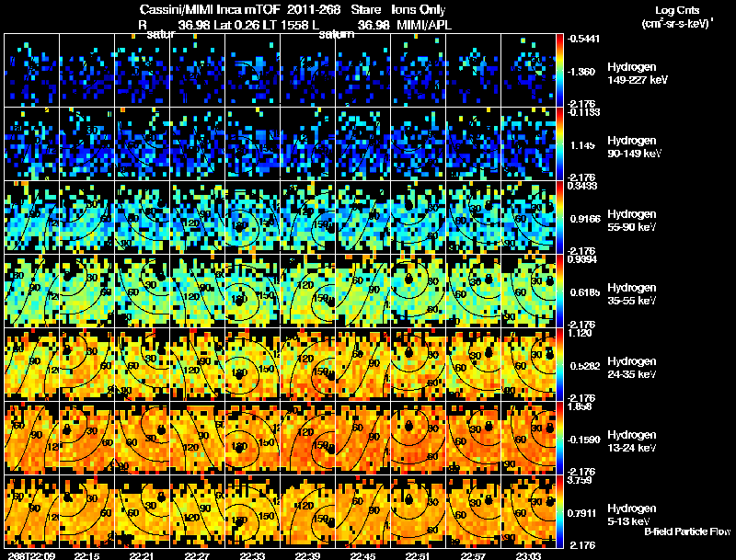Select the 22:21 time label

click(x=143, y=556)
